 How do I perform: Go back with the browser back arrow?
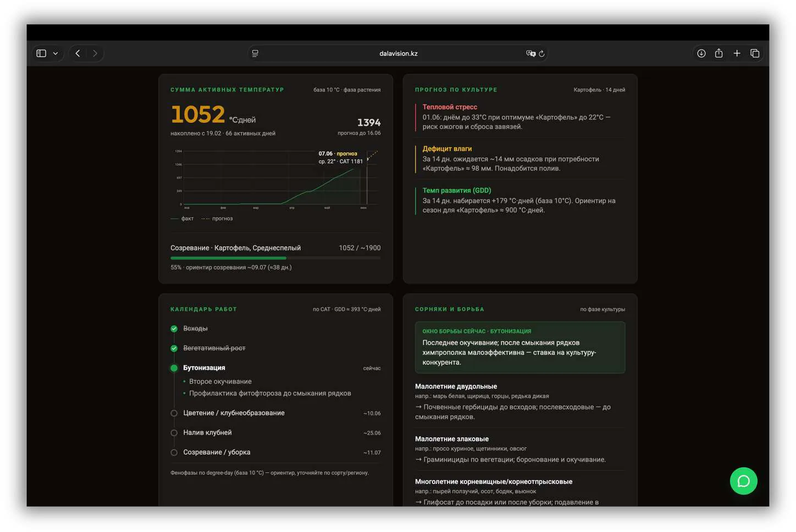78,53
